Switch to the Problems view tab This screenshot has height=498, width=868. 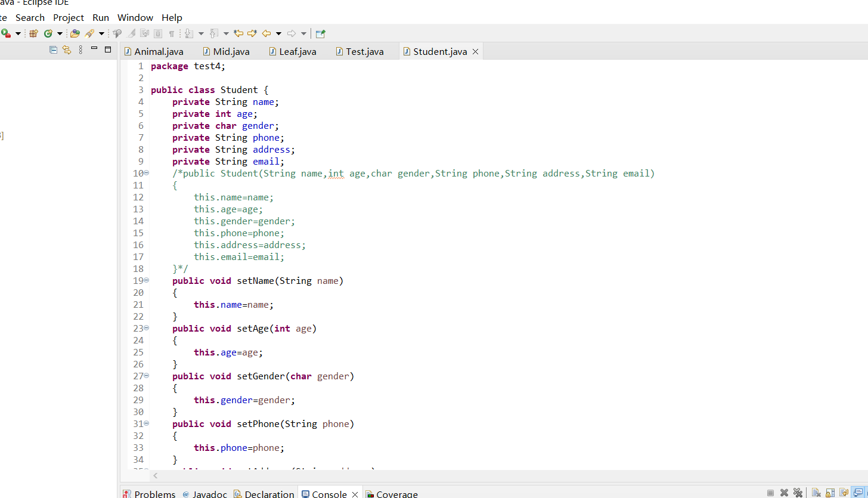154,494
